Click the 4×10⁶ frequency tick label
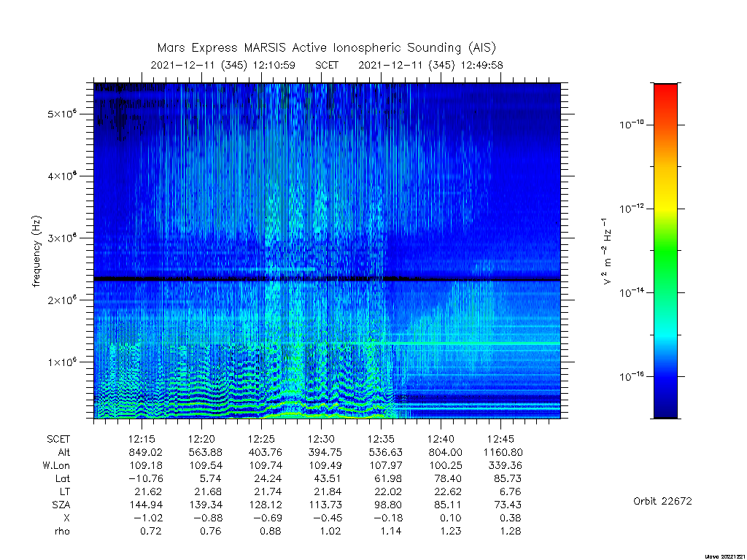This screenshot has height=560, width=747. coord(62,176)
